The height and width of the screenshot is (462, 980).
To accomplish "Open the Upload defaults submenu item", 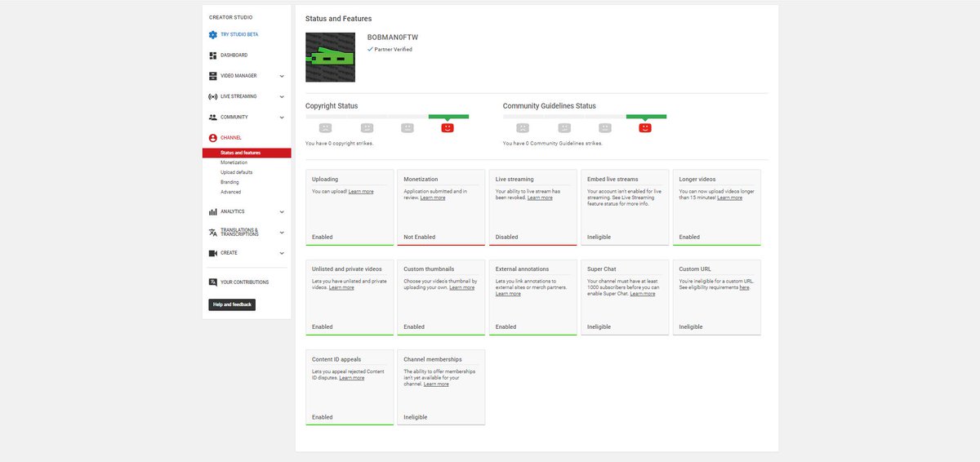I will point(236,172).
